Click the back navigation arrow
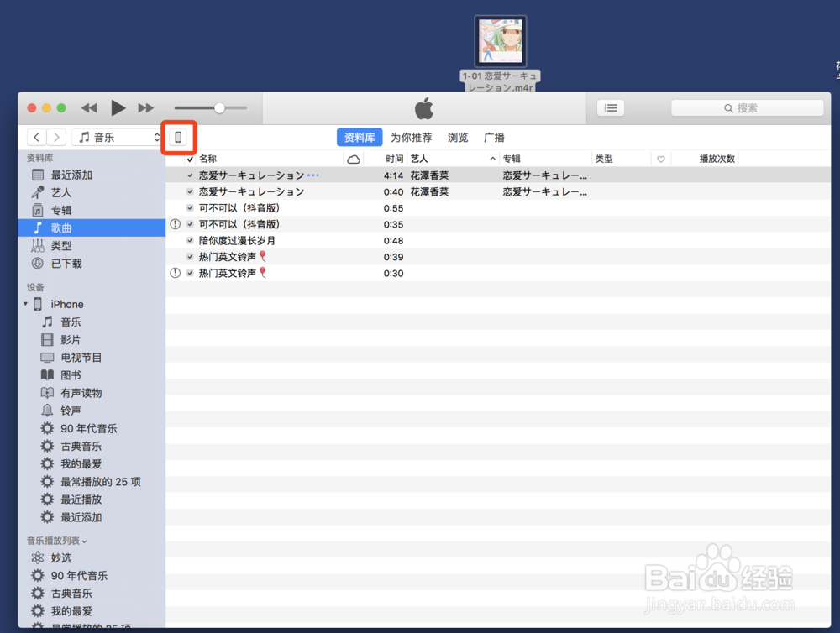840x633 pixels. [x=36, y=136]
